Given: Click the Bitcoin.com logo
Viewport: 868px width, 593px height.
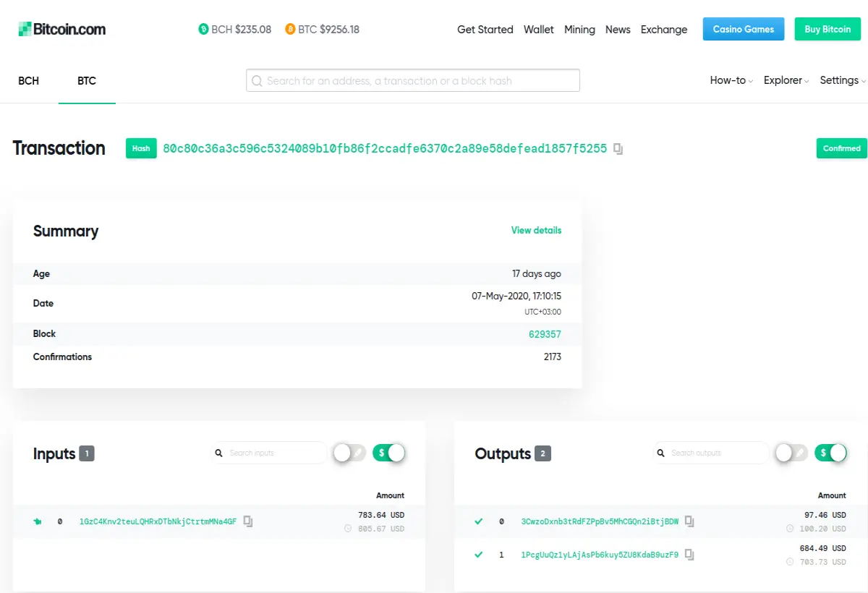Looking at the screenshot, I should click(62, 29).
